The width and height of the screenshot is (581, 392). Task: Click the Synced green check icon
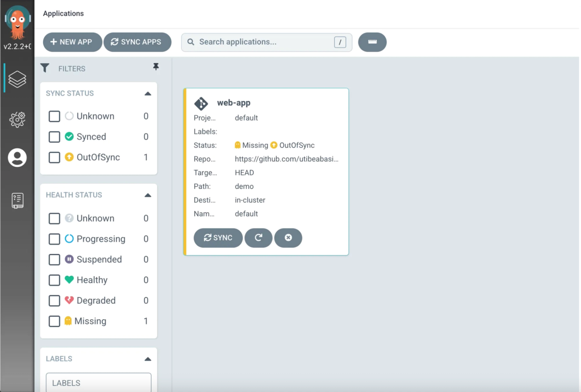pyautogui.click(x=69, y=136)
